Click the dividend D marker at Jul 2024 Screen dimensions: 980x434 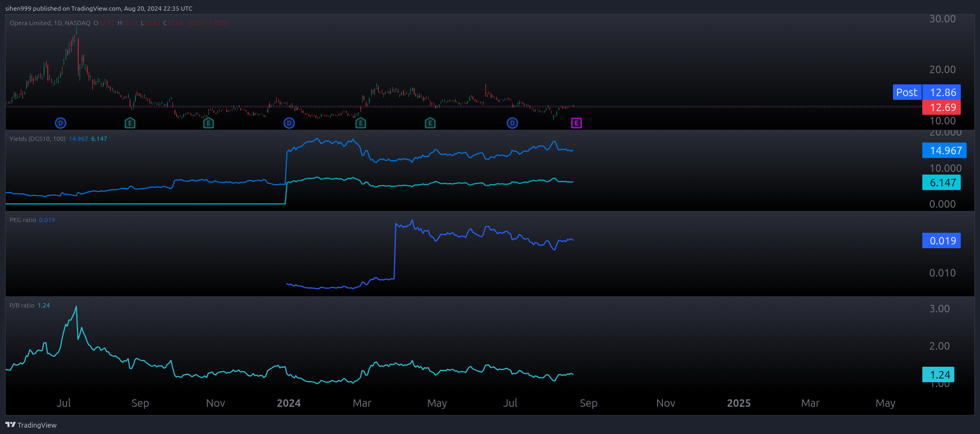click(512, 123)
